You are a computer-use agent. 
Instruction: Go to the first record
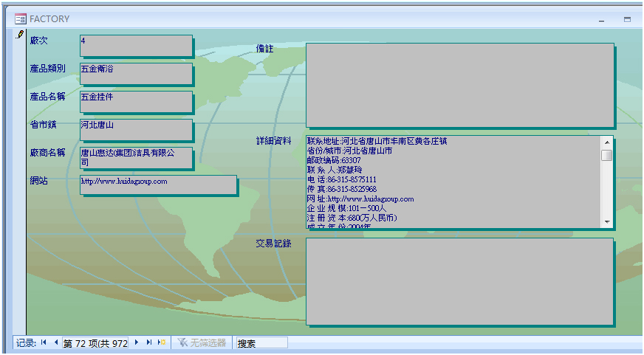(x=44, y=342)
